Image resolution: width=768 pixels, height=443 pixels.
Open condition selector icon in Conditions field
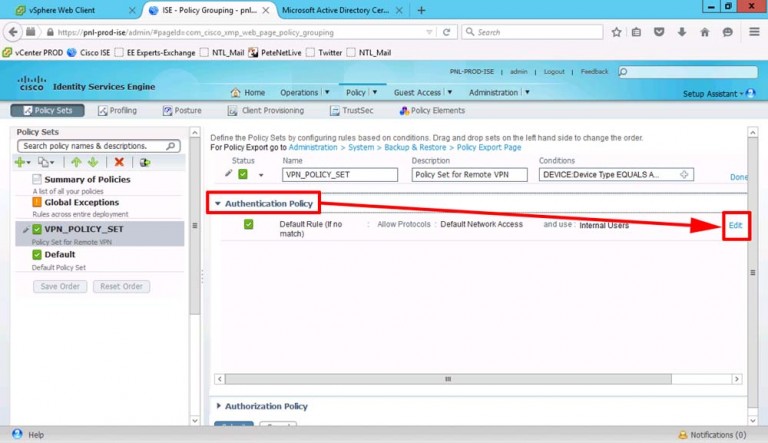(x=684, y=174)
